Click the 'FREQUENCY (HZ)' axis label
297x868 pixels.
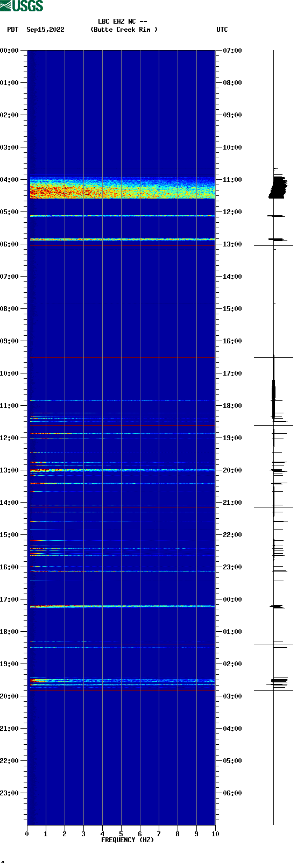128,840
